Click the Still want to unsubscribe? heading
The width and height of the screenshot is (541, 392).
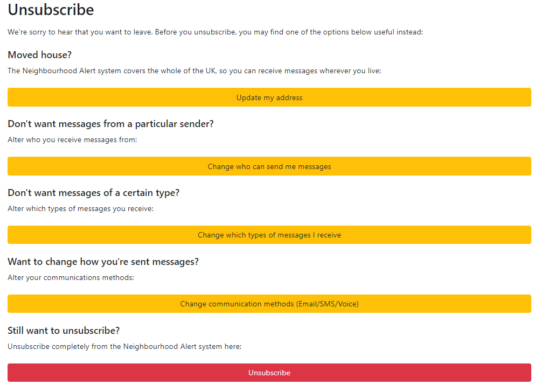click(64, 330)
